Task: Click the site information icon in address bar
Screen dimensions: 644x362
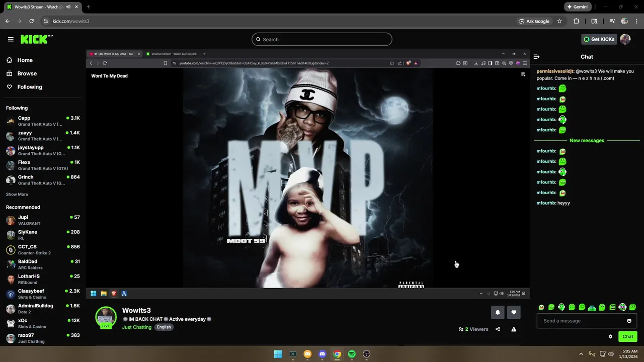Action: [46, 21]
